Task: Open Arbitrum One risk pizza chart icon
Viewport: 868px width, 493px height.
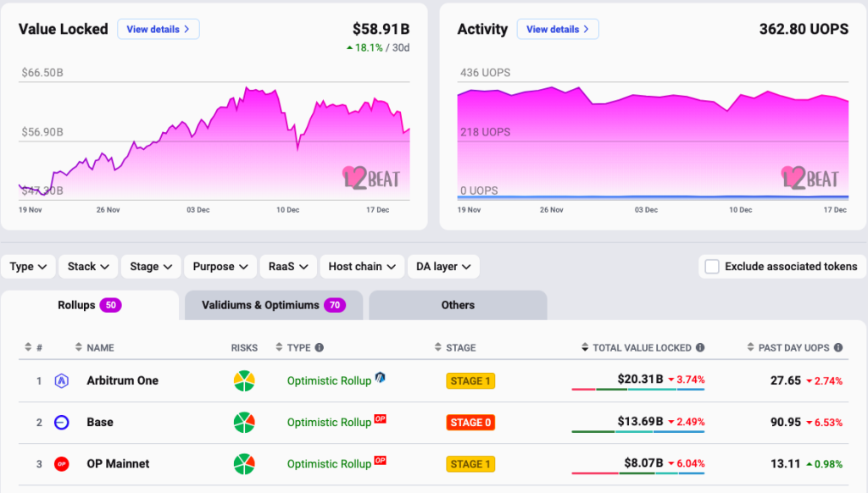Action: (x=244, y=380)
